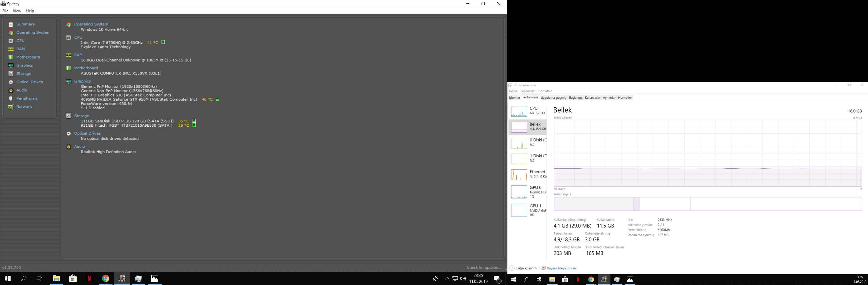
Task: Open the Graphics section in sidebar
Action: coord(25,65)
